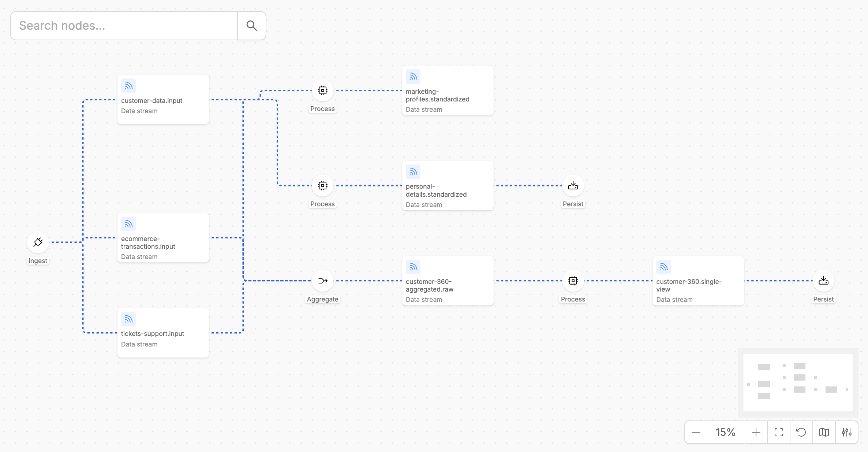Select the Aggregate node icon
The height and width of the screenshot is (452, 868).
tap(322, 281)
